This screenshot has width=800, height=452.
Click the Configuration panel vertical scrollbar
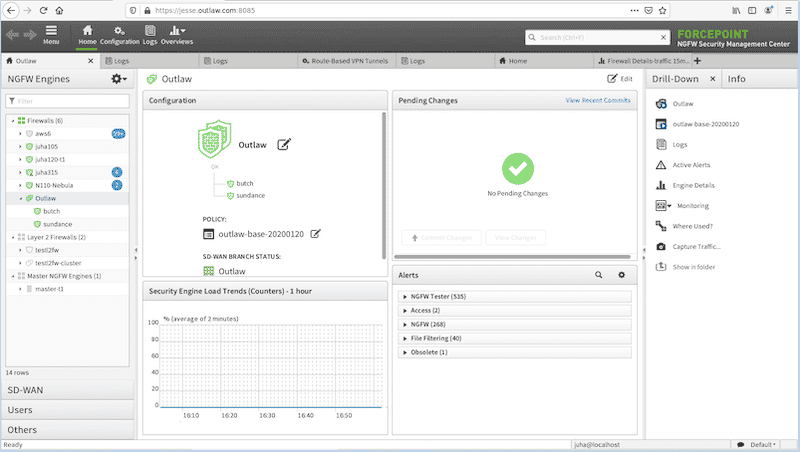coord(383,186)
